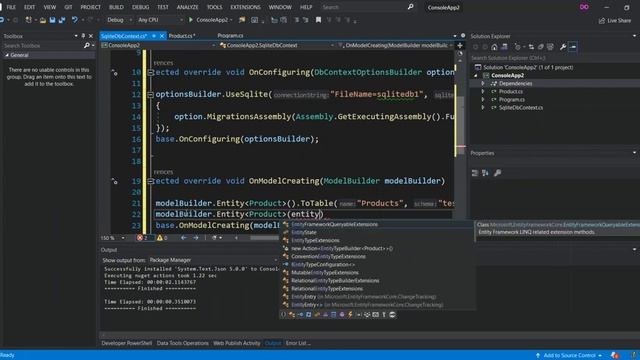Click the Save All icon in the toolbar
The width and height of the screenshot is (640, 360).
pyautogui.click(x=62, y=20)
